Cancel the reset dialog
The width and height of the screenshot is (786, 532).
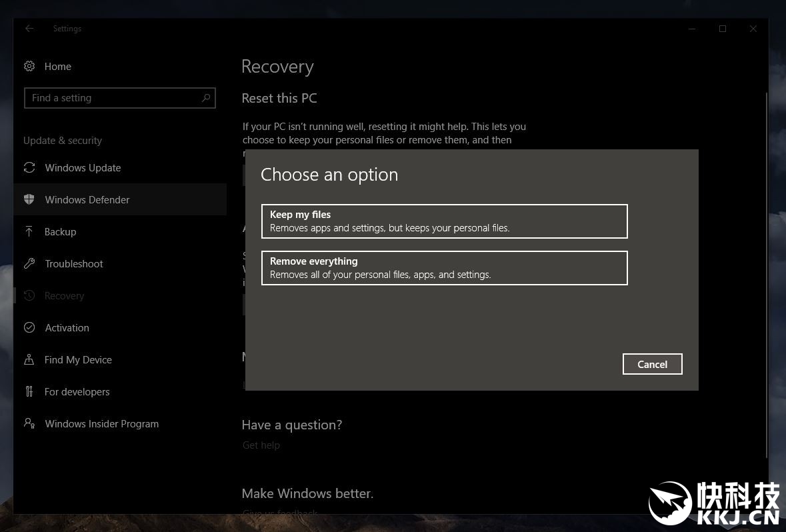tap(651, 364)
